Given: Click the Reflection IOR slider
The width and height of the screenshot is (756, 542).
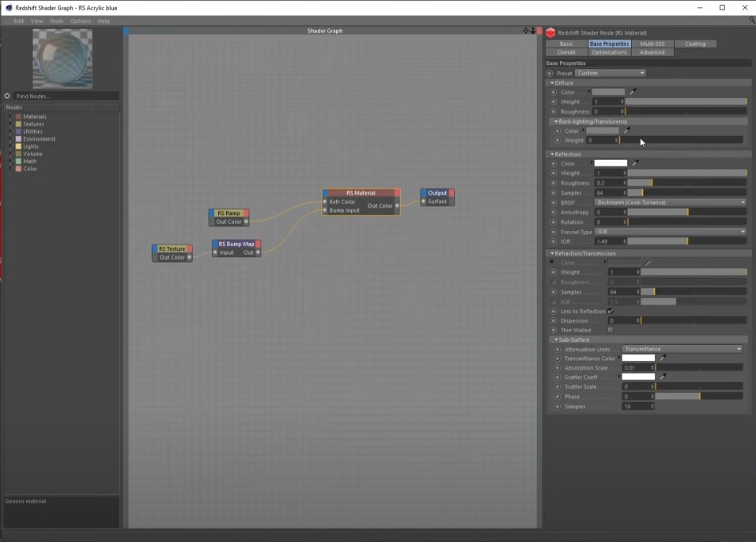Looking at the screenshot, I should coord(687,241).
